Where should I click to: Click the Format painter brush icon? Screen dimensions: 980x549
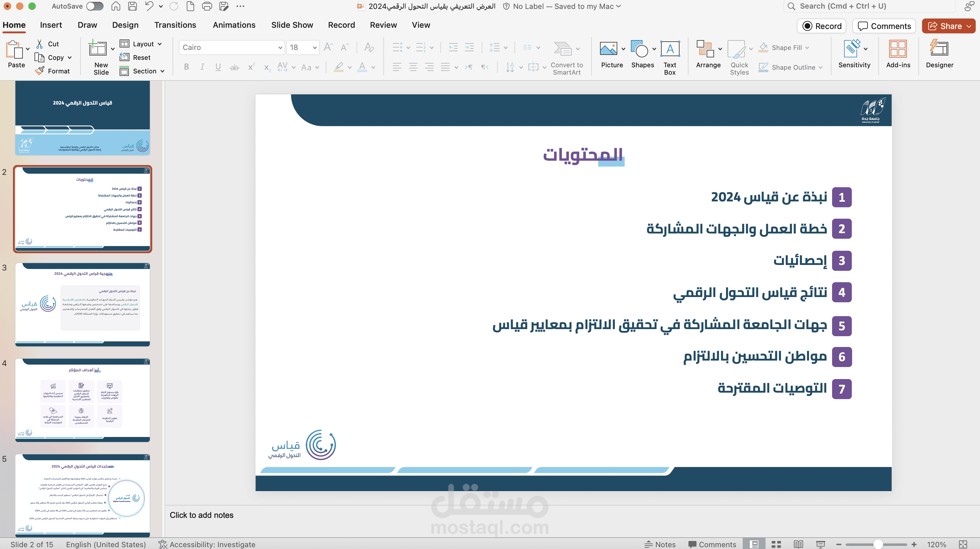(39, 71)
